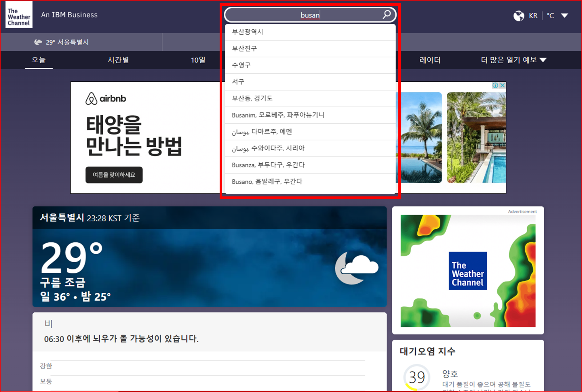Click The Weather Channel logo in header
The height and width of the screenshot is (392, 582).
pos(19,15)
